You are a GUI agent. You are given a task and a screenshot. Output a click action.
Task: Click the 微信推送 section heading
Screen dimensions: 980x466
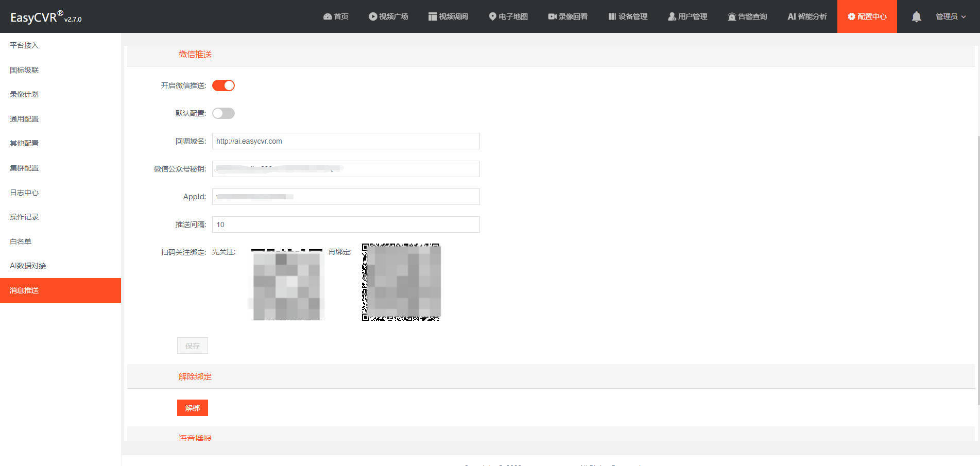(195, 55)
